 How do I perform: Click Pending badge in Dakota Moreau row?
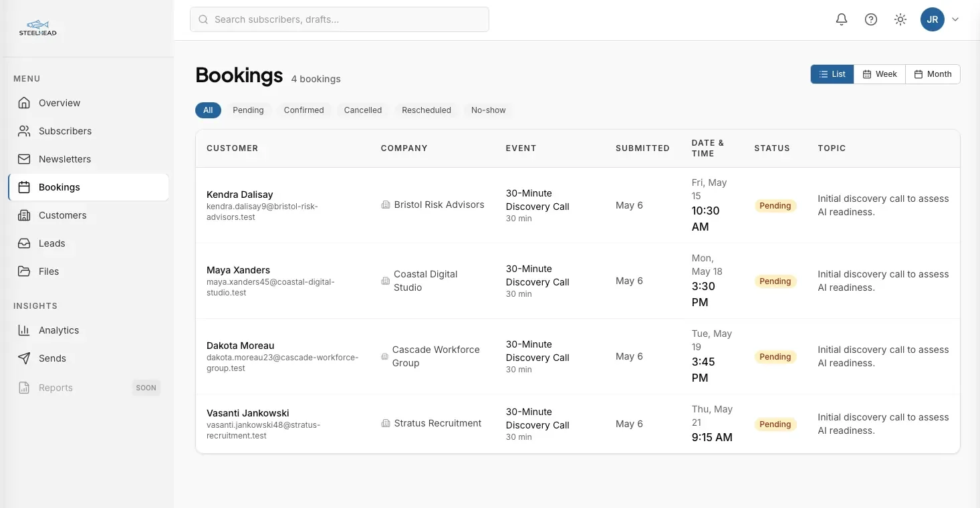pyautogui.click(x=775, y=357)
